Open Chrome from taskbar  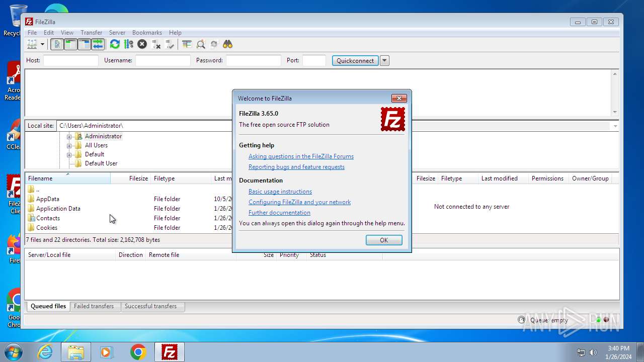[138, 352]
